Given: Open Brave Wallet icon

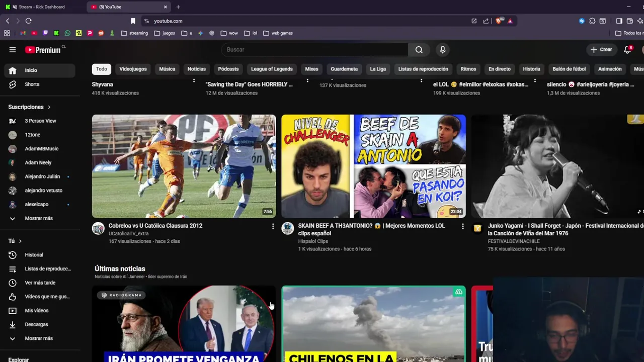Looking at the screenshot, I should tap(629, 21).
